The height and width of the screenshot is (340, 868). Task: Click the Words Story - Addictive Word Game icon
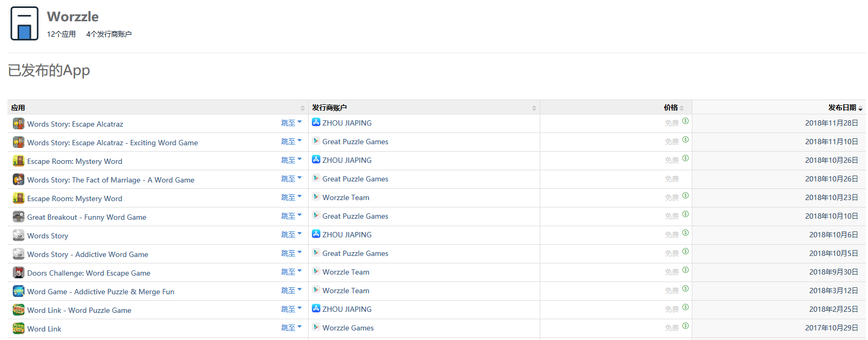[19, 254]
